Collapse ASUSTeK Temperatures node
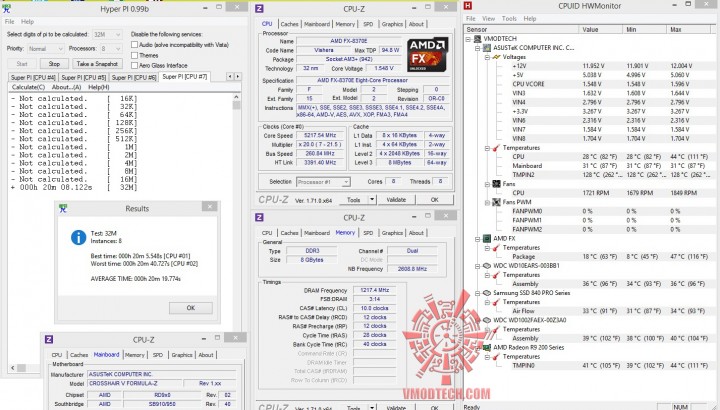 tap(487, 148)
